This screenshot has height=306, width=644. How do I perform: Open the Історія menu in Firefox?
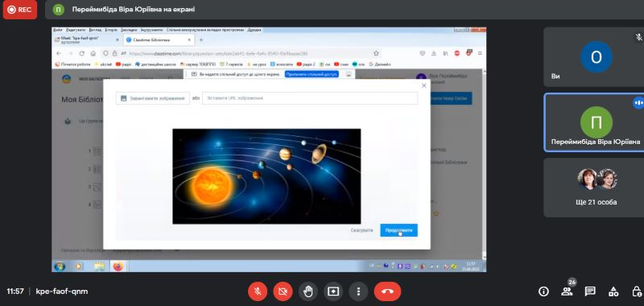point(111,30)
